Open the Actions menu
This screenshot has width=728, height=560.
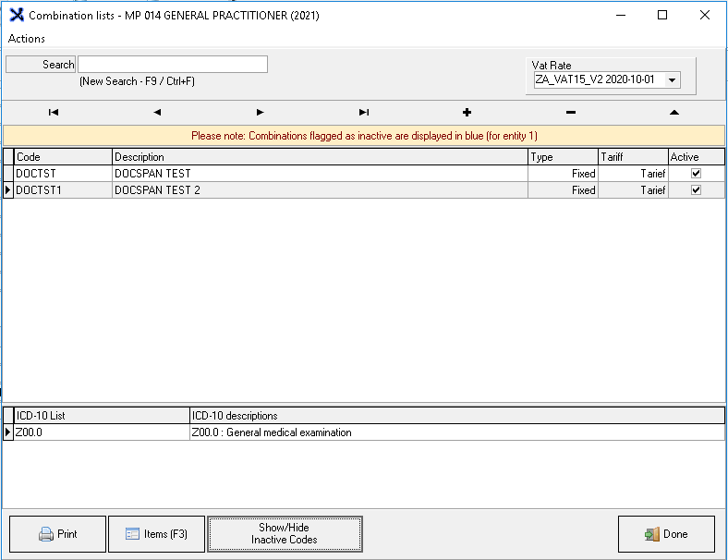(x=27, y=39)
